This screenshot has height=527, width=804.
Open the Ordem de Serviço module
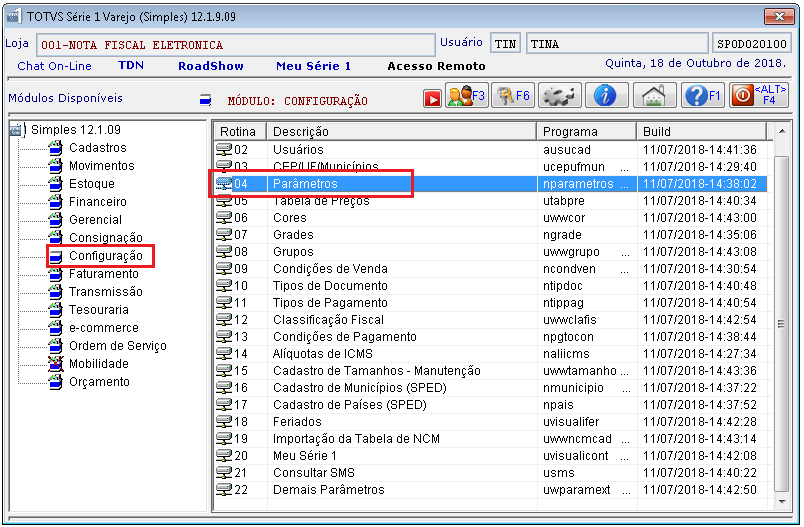117,346
